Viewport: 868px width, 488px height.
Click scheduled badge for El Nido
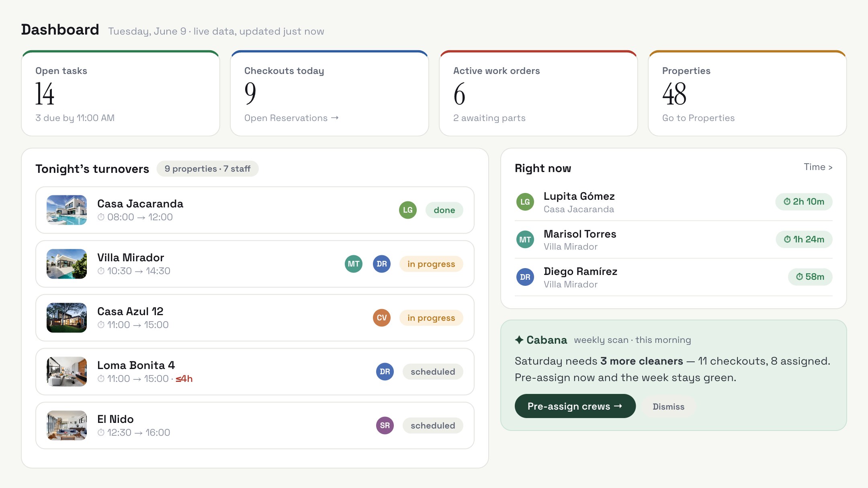pyautogui.click(x=433, y=425)
